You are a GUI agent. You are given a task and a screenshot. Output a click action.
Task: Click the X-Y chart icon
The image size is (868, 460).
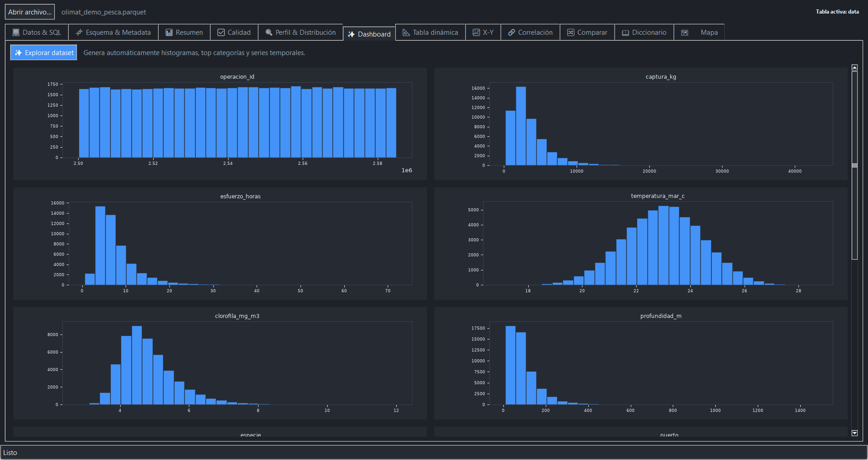476,33
